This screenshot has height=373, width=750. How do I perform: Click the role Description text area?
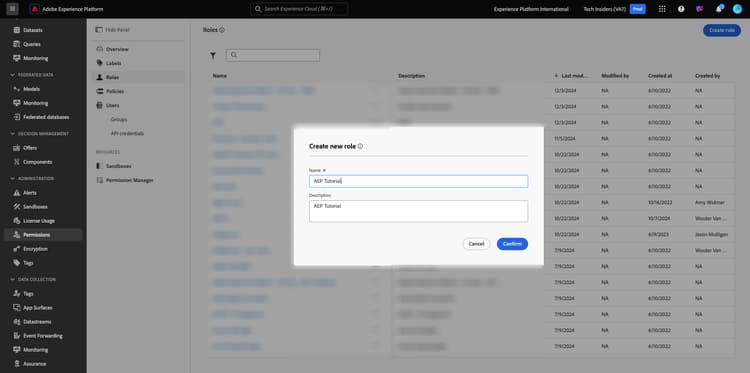[419, 211]
